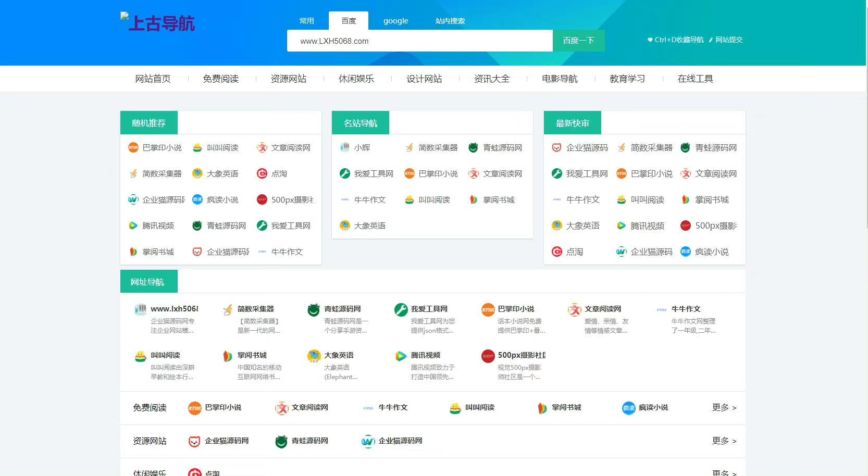Open 休闲娱乐 in the top navigation bar
This screenshot has height=476, width=868.
(x=356, y=79)
